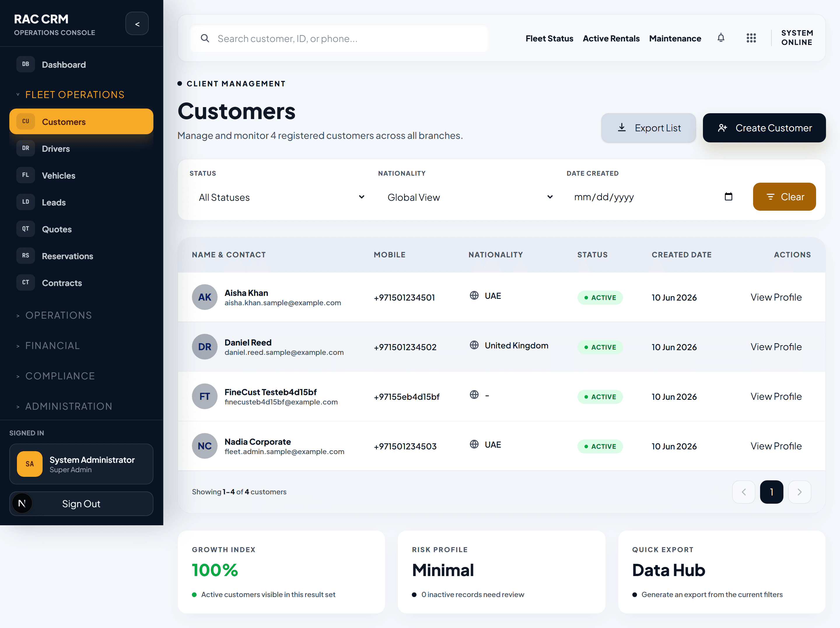The width and height of the screenshot is (840, 628).
Task: Click the CU Customers badge icon
Action: coord(25,122)
